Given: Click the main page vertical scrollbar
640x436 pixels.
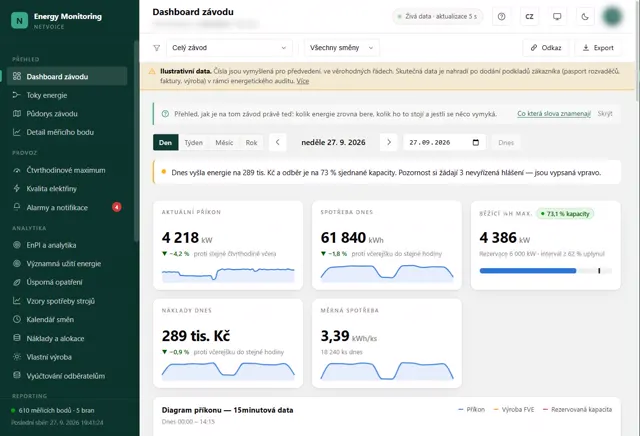Looking at the screenshot, I should tap(638, 51).
